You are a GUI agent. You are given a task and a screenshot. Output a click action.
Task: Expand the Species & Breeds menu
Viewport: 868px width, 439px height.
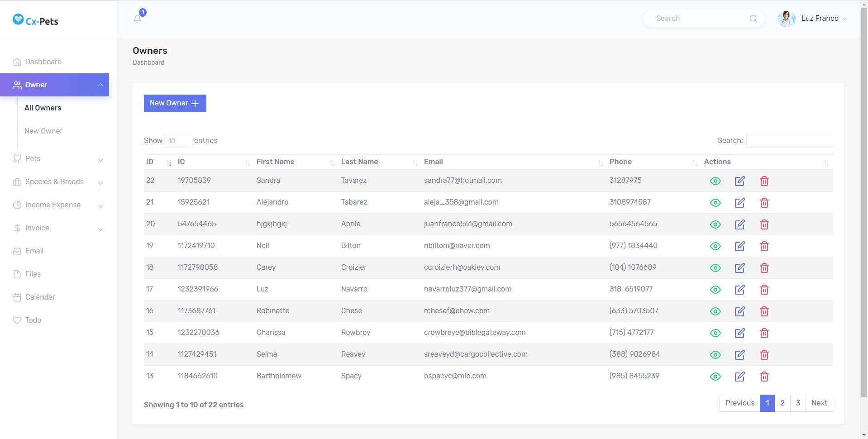click(x=58, y=182)
